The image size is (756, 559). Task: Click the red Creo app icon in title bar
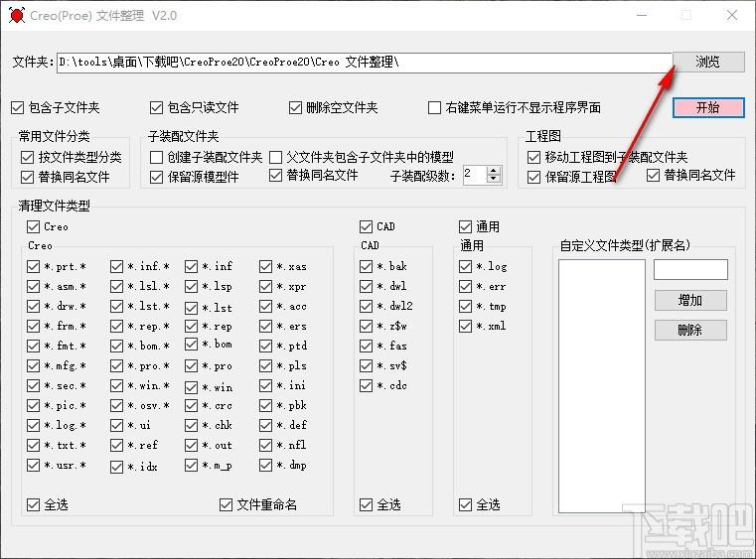pyautogui.click(x=17, y=15)
